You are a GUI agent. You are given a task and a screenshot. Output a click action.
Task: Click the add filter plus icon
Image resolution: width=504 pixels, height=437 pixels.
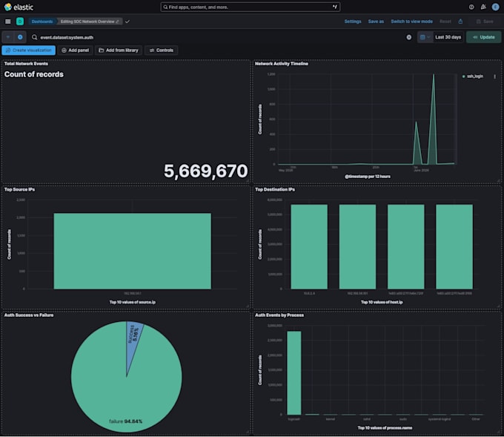tap(20, 37)
